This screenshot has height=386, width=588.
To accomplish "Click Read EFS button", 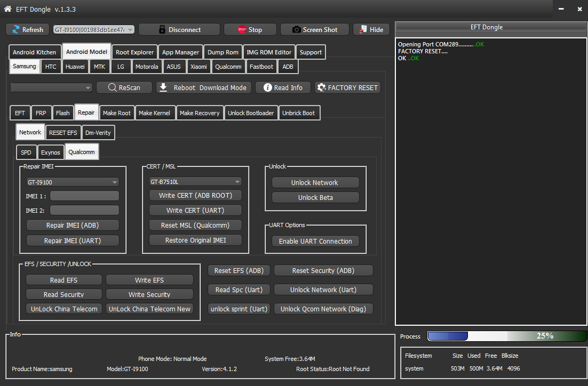I will coord(64,280).
